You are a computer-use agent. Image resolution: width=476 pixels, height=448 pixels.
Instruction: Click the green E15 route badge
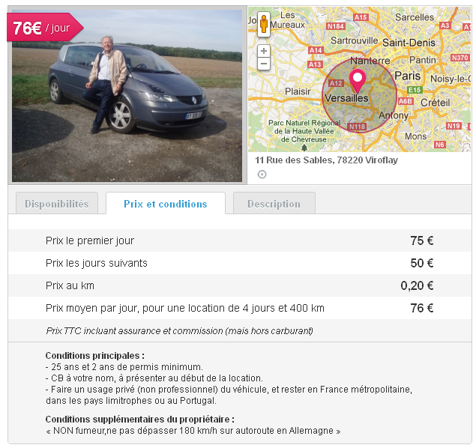pyautogui.click(x=415, y=89)
